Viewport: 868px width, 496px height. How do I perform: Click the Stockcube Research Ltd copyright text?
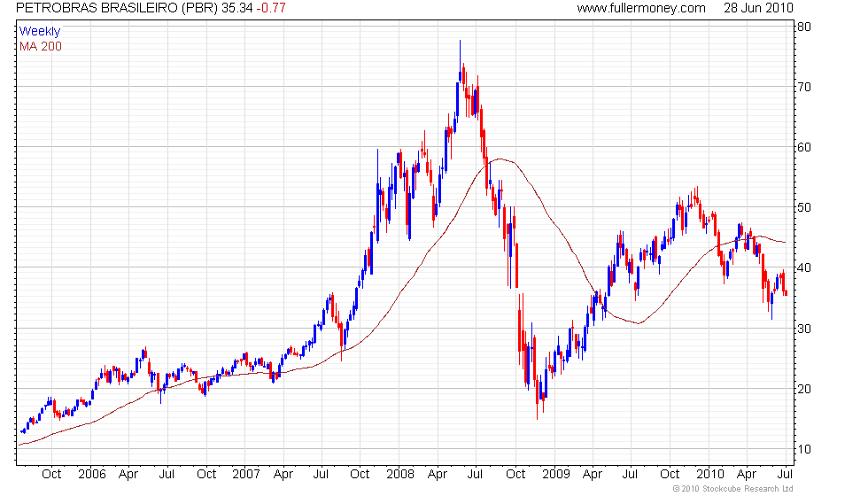coord(733,488)
